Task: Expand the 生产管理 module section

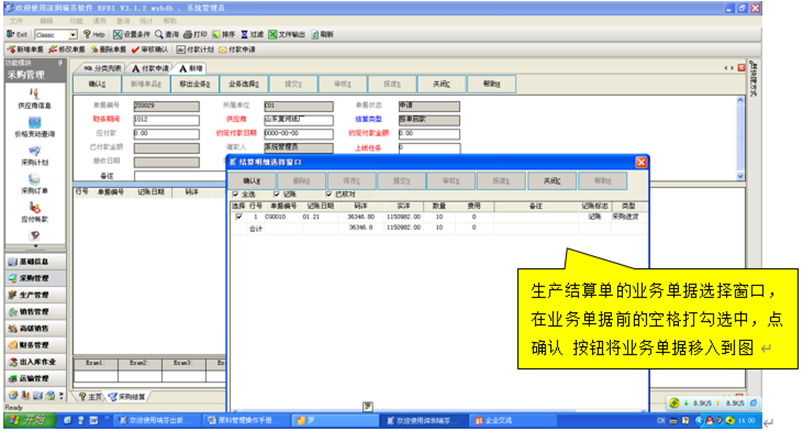Action: click(x=33, y=295)
